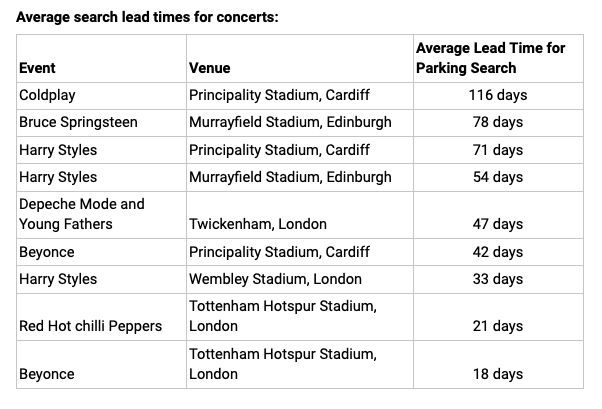Click the 71 days cell
This screenshot has width=602, height=409.
pos(497,150)
